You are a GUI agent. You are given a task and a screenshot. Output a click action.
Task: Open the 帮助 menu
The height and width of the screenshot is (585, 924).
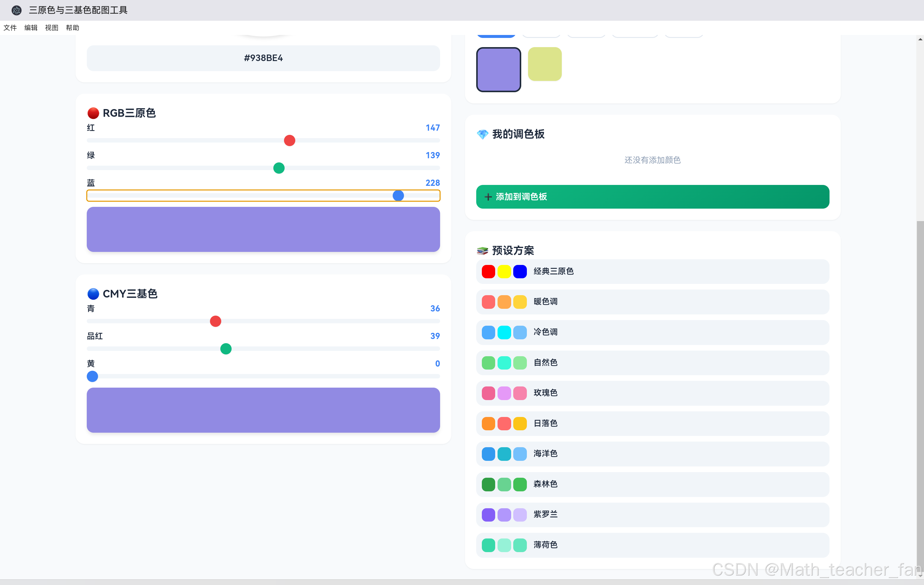pos(72,28)
